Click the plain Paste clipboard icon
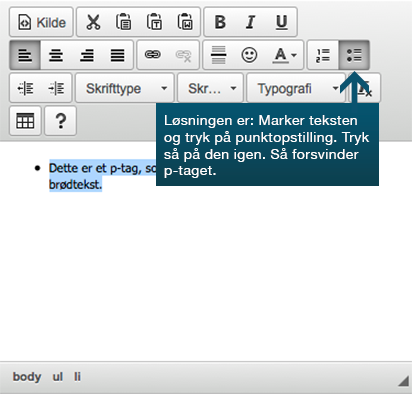412x394 pixels. tap(123, 22)
